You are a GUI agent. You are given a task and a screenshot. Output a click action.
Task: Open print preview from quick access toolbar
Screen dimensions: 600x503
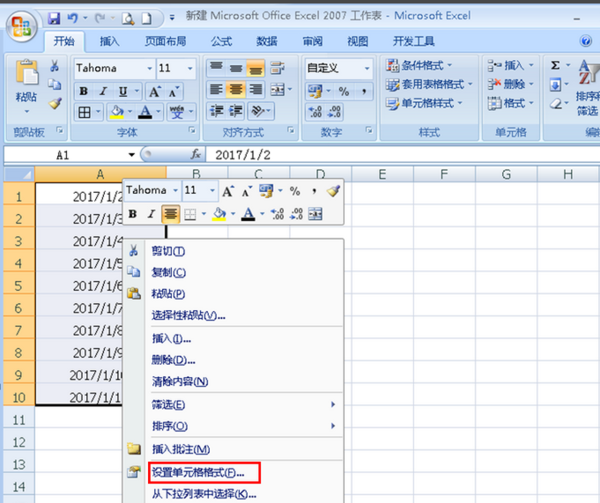point(128,18)
